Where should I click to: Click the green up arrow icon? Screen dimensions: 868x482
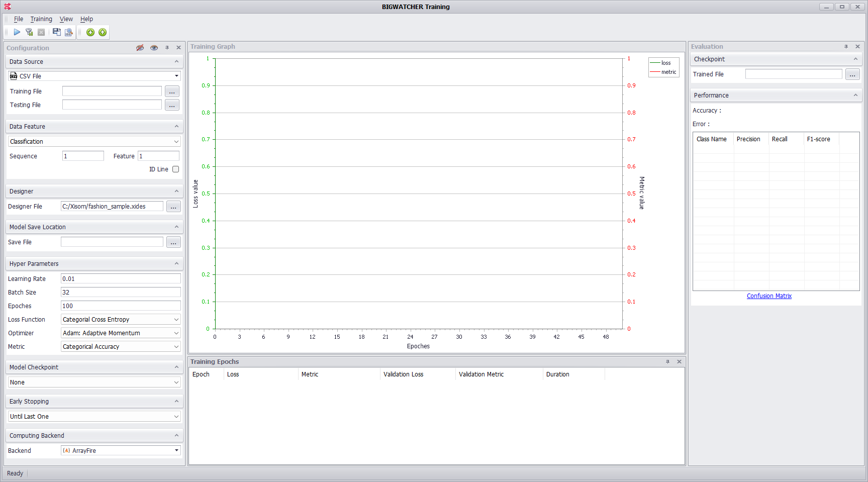(103, 32)
